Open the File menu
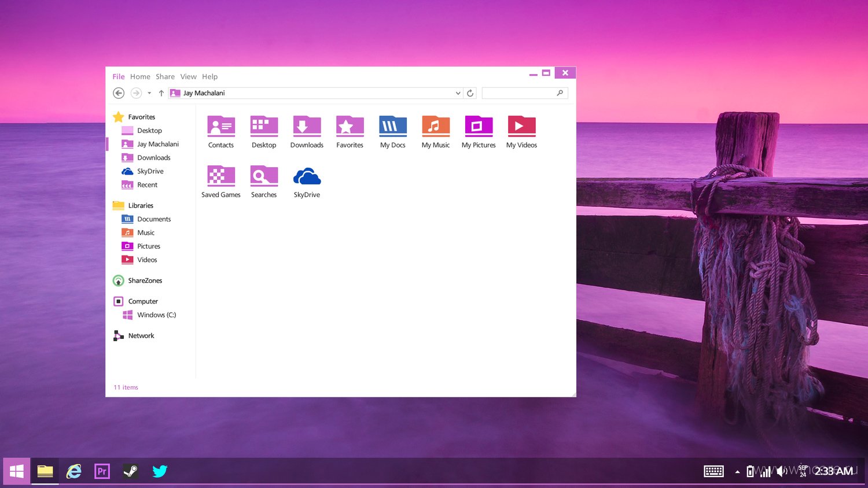The width and height of the screenshot is (868, 488). [x=119, y=77]
